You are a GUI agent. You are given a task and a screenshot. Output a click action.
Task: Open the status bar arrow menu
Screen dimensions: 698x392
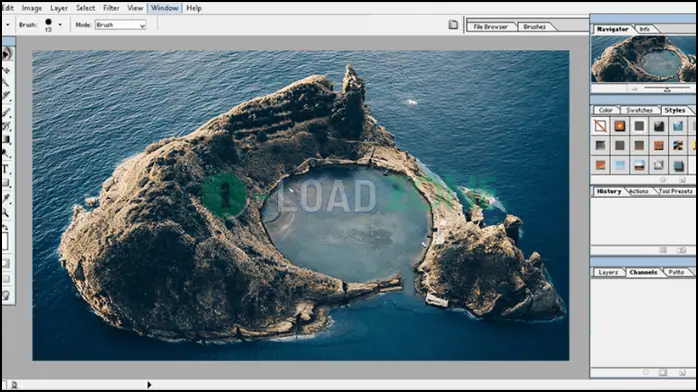tap(149, 384)
